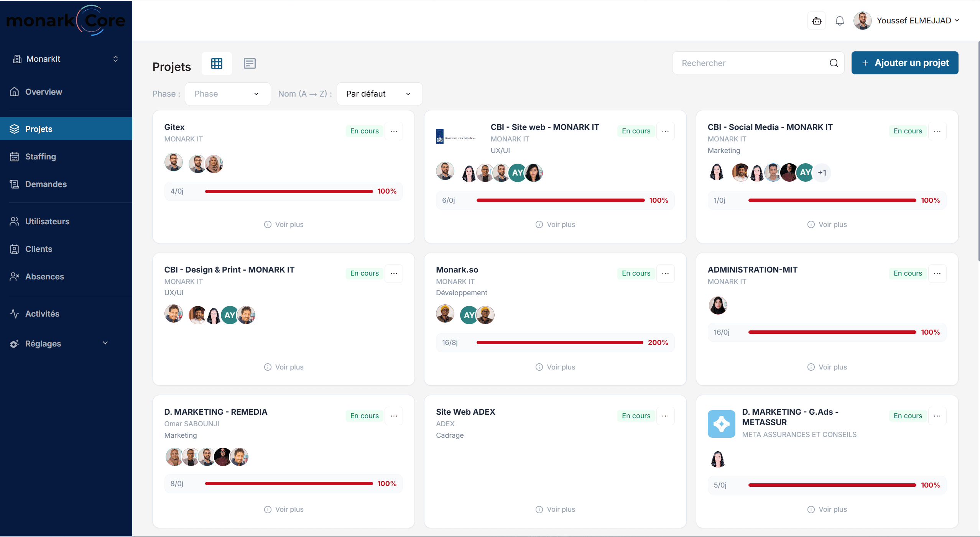Screen dimensions: 980x537
Task: Click the Monark.so 200% progress bar
Action: tap(560, 343)
